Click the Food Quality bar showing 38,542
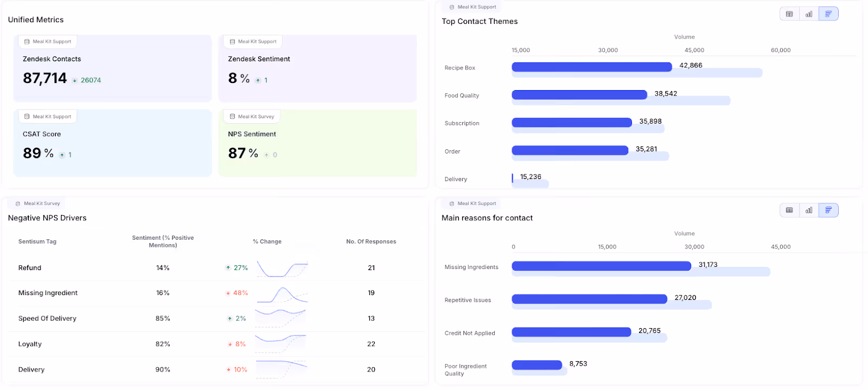The width and height of the screenshot is (868, 390). (579, 94)
